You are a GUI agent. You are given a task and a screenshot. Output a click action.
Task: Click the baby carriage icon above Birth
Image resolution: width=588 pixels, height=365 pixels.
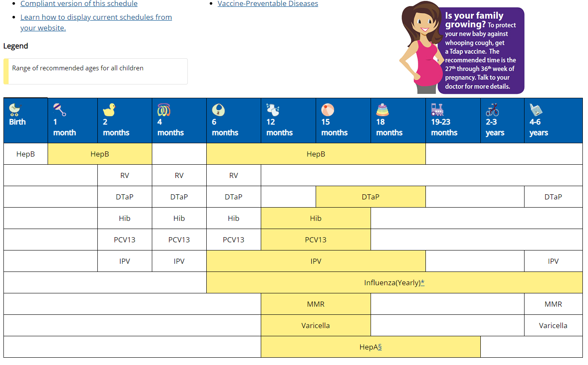[15, 109]
